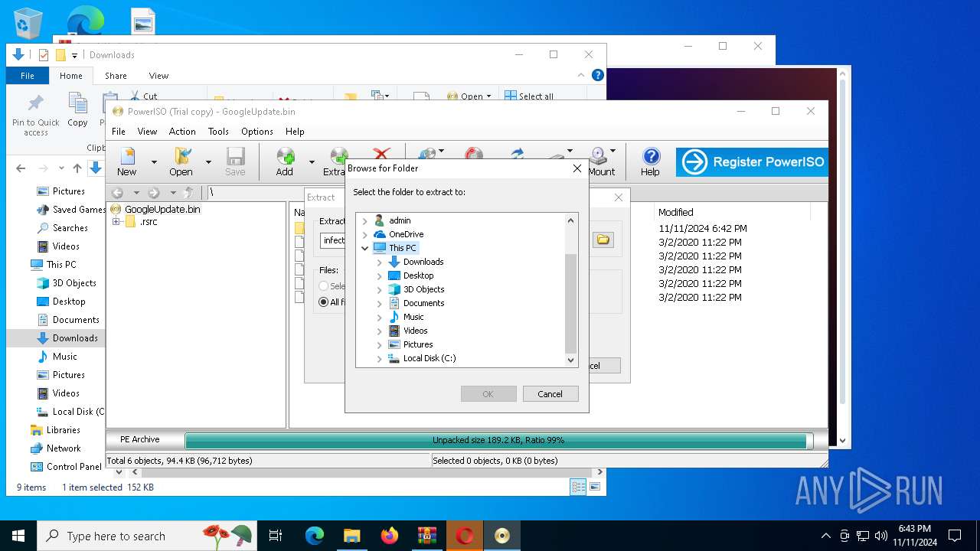Select the All files radio button
Viewport: 980px width, 551px height.
tap(324, 302)
